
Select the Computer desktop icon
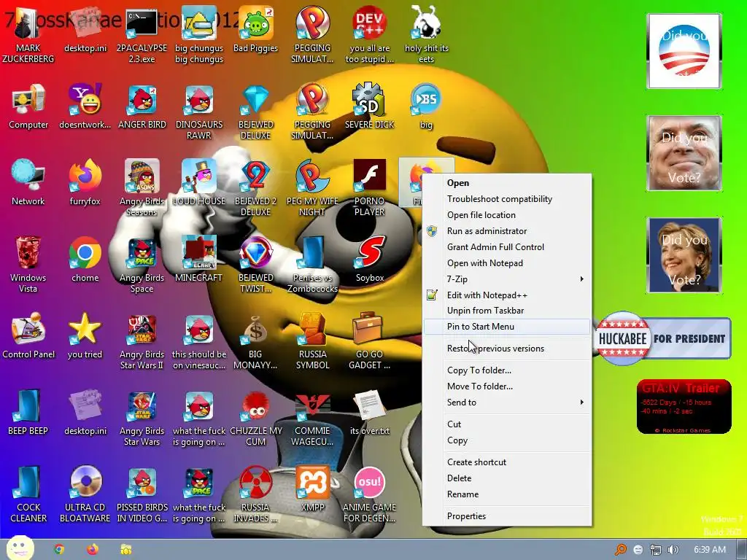(28, 107)
